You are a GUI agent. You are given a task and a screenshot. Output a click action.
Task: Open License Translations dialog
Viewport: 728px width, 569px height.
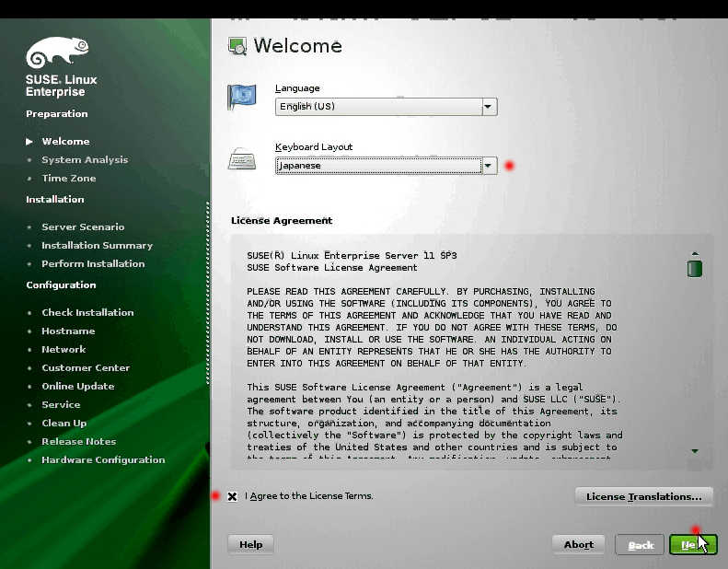pyautogui.click(x=643, y=496)
